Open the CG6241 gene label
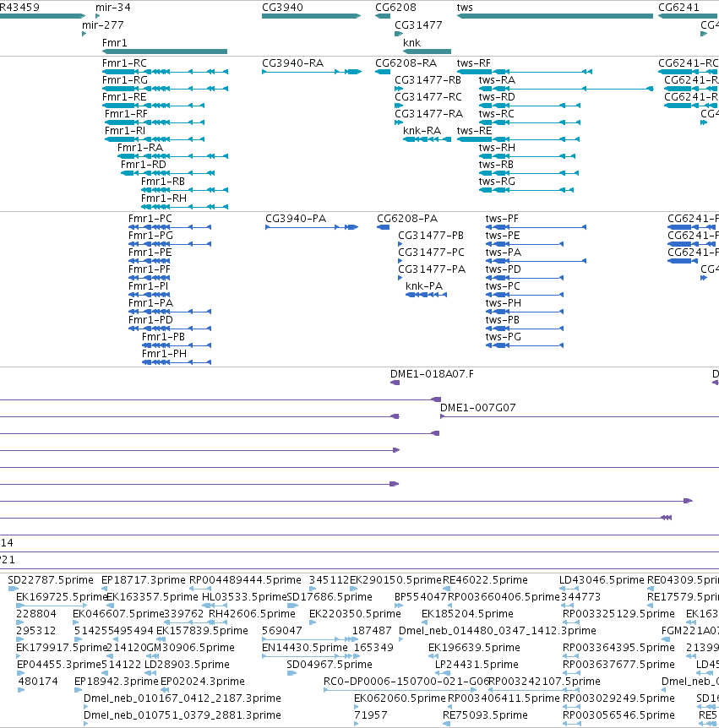This screenshot has height=728, width=719. tap(678, 8)
